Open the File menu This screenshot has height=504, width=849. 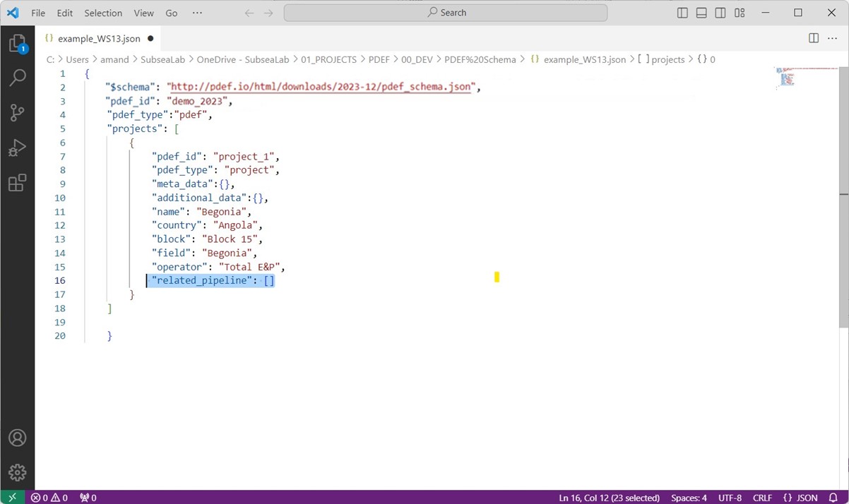click(x=38, y=13)
